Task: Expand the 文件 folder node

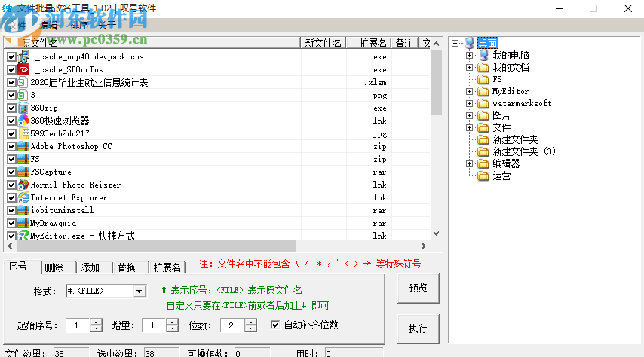Action: click(469, 127)
